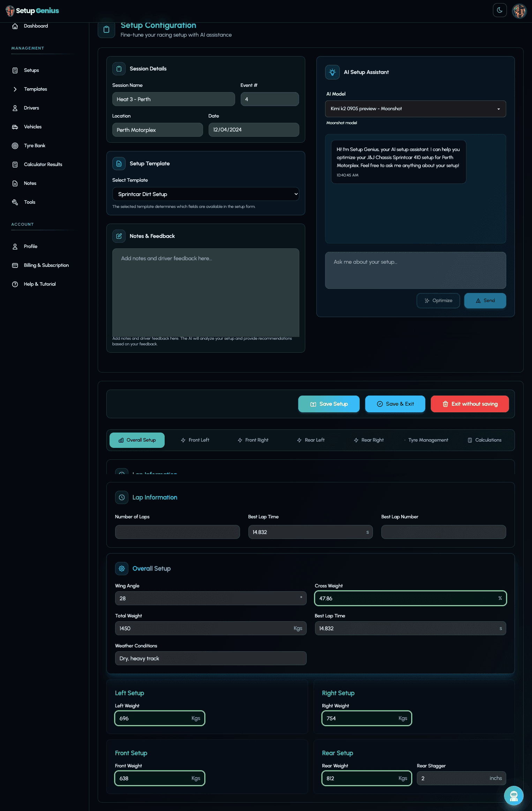Click the Send button
The width and height of the screenshot is (532, 811).
point(485,301)
